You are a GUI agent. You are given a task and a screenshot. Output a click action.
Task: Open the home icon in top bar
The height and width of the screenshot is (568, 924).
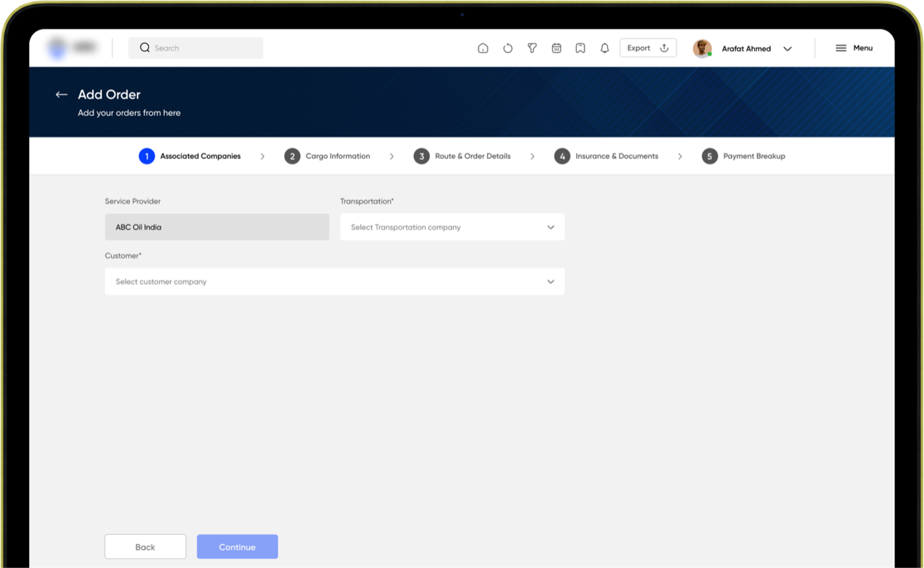tap(483, 48)
